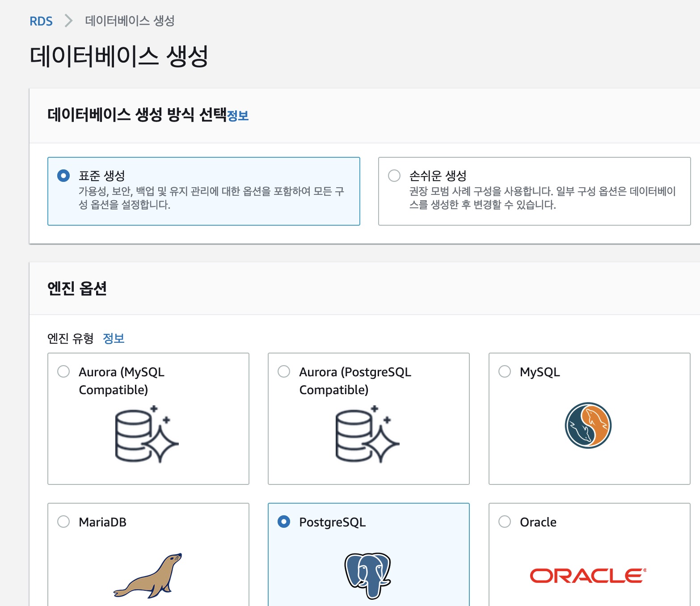Image resolution: width=700 pixels, height=606 pixels.
Task: Click the 데이터베이스 생성 breadcrumb text
Action: [x=130, y=21]
